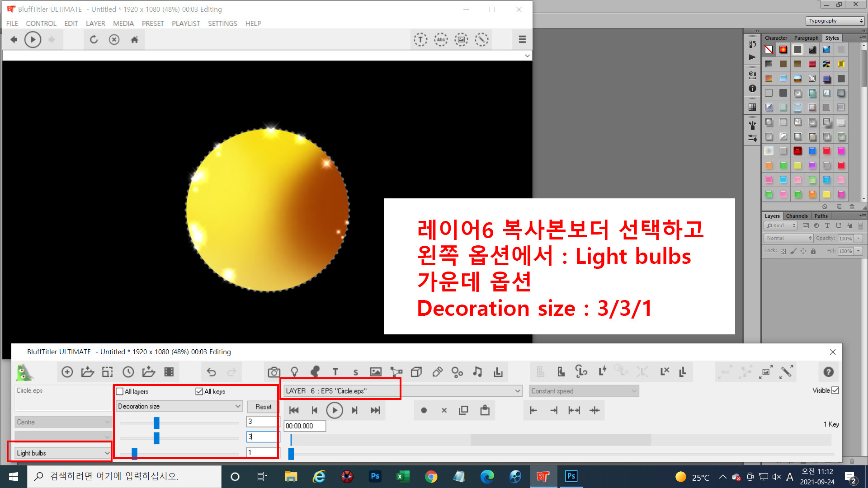The width and height of the screenshot is (868, 488).
Task: Open the Decoration size property dropdown
Action: coord(179,406)
